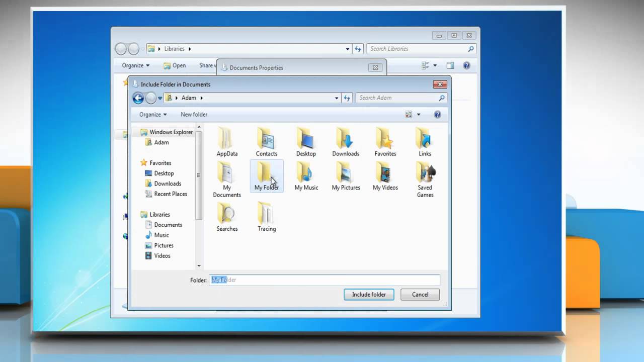Screen dimensions: 644x362
Task: Click the Cancel button
Action: click(420, 295)
